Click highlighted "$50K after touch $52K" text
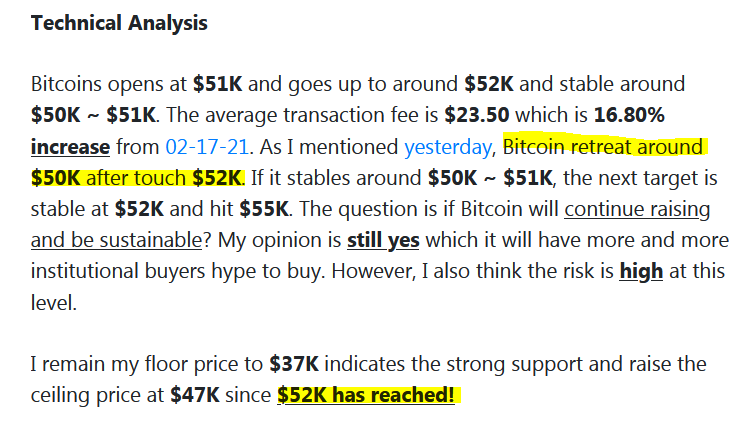 coord(137,178)
